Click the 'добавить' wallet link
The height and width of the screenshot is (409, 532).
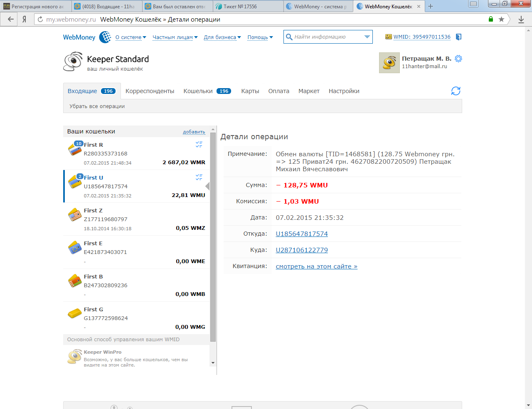194,132
